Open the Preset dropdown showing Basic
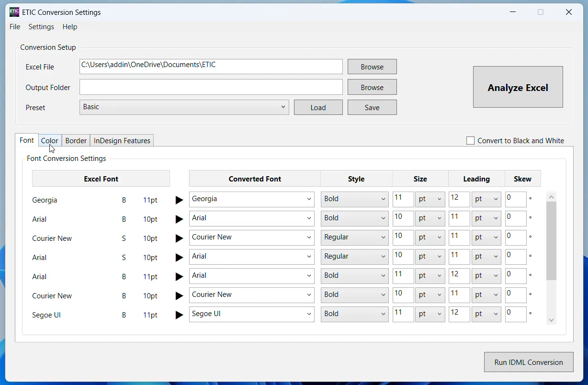 click(184, 107)
